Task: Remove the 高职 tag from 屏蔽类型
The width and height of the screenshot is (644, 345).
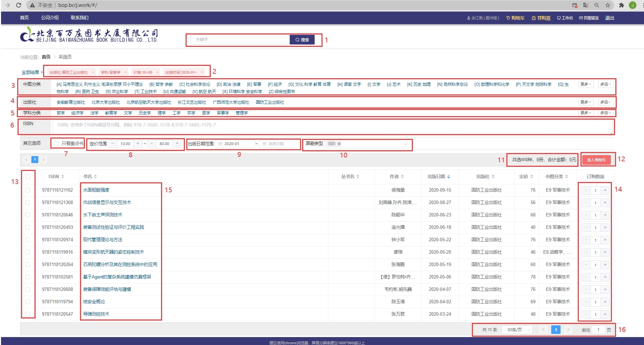Action: [339, 144]
